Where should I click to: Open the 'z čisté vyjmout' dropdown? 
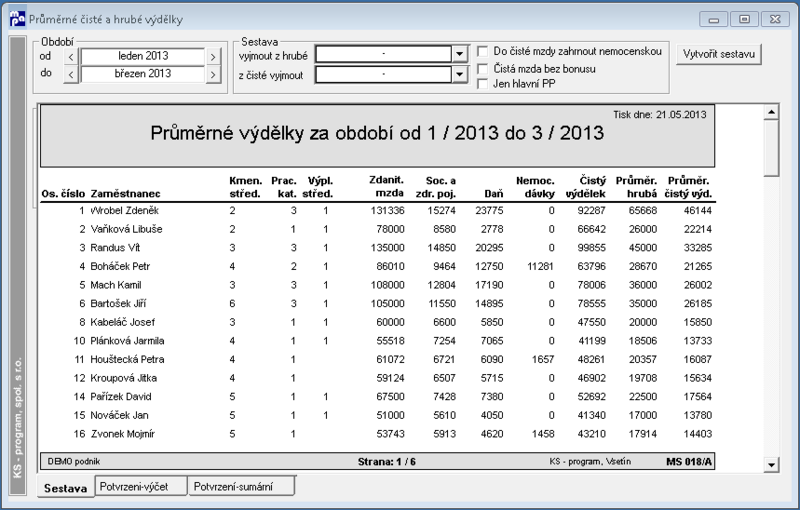(x=460, y=74)
